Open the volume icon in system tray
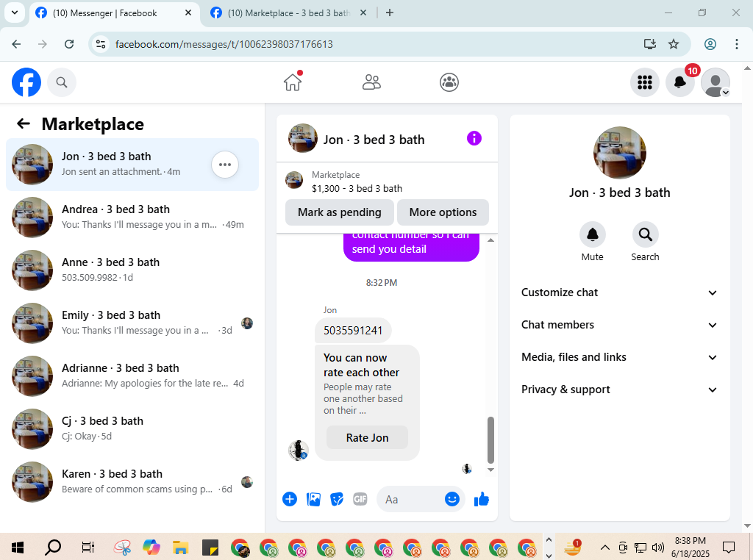This screenshot has height=560, width=753. pos(658,548)
